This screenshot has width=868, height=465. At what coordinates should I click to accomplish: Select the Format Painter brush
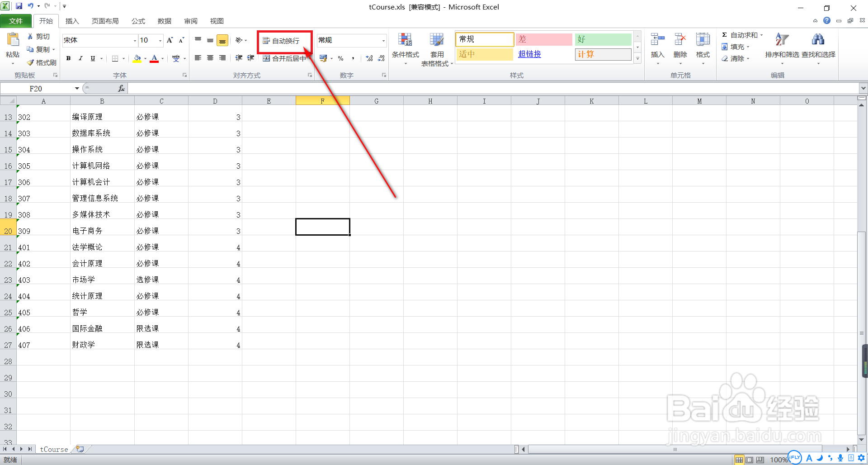tap(30, 62)
